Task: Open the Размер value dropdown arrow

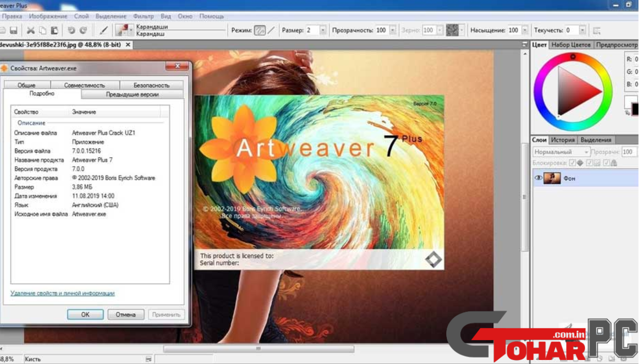Action: (x=323, y=30)
